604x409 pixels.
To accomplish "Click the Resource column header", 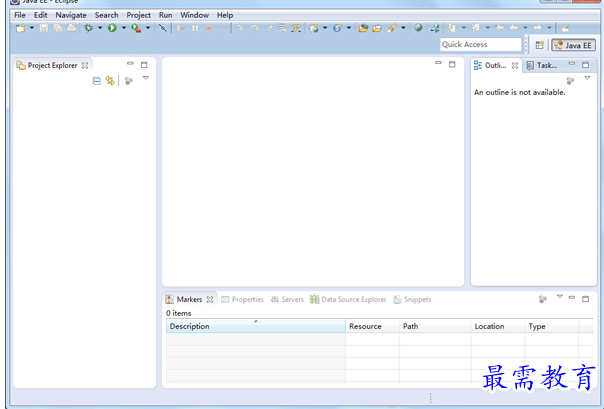I will point(372,326).
